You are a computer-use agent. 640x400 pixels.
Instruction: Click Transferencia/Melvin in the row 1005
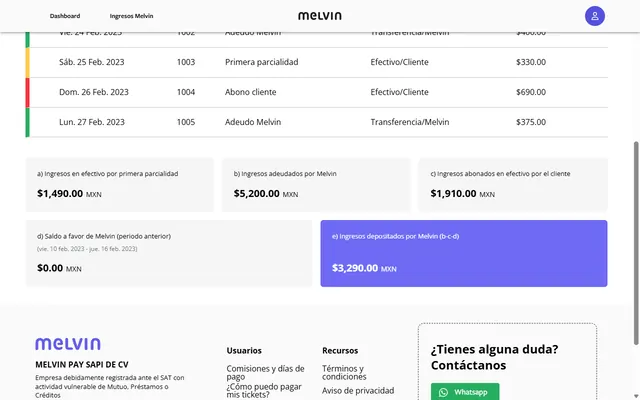pos(410,122)
